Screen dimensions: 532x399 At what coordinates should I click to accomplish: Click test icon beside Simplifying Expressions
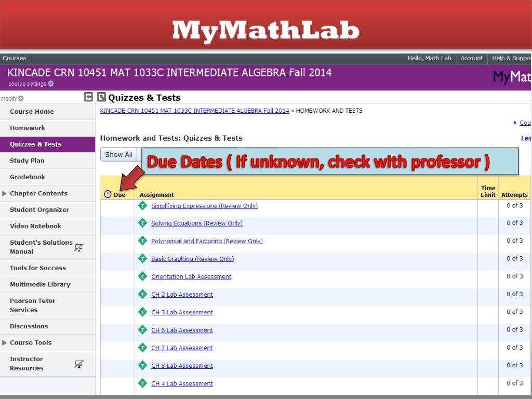point(142,205)
